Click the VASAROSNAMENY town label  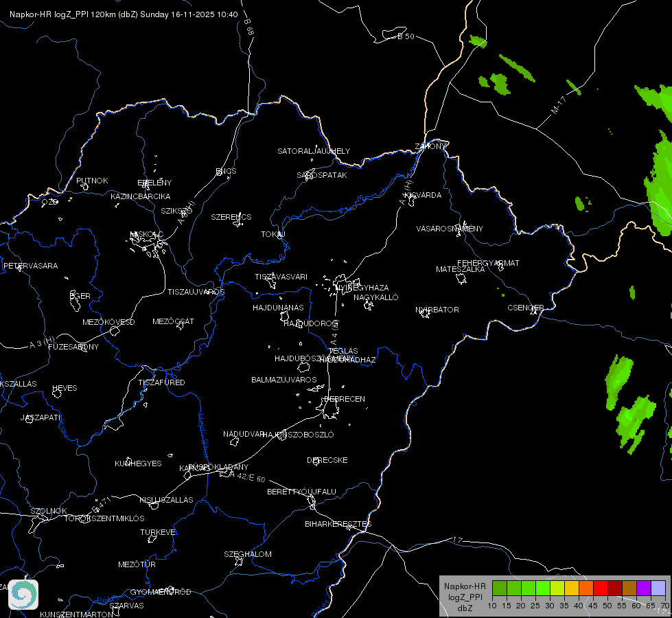pyautogui.click(x=450, y=229)
